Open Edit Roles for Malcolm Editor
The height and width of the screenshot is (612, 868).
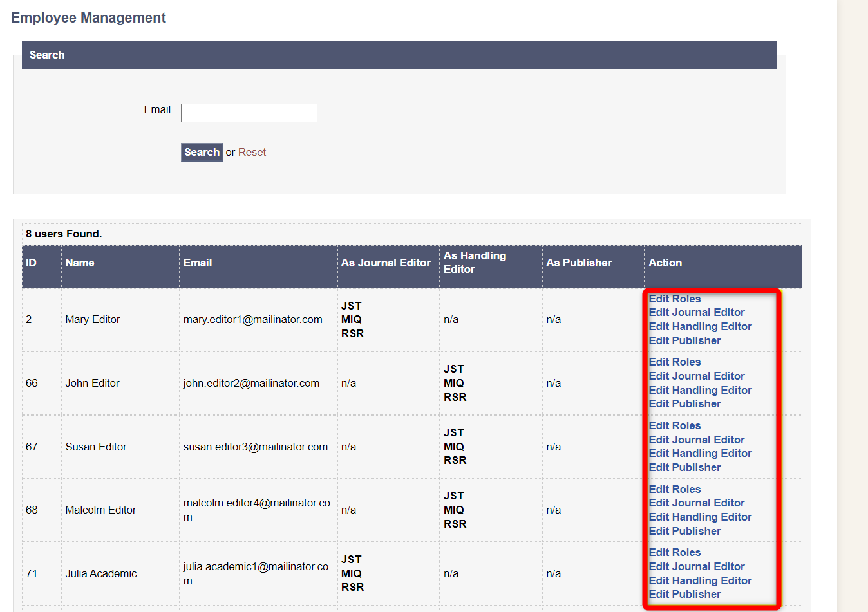tap(674, 490)
